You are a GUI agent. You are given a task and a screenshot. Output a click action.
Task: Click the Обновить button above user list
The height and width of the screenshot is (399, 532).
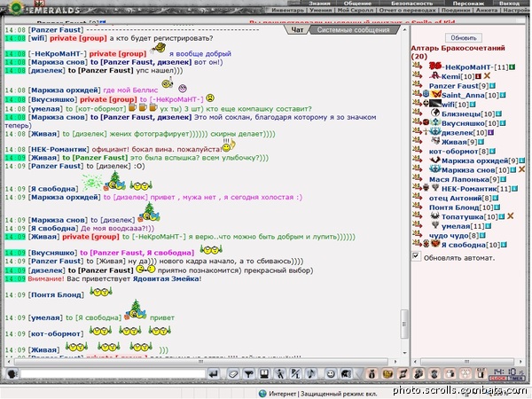coord(464,37)
